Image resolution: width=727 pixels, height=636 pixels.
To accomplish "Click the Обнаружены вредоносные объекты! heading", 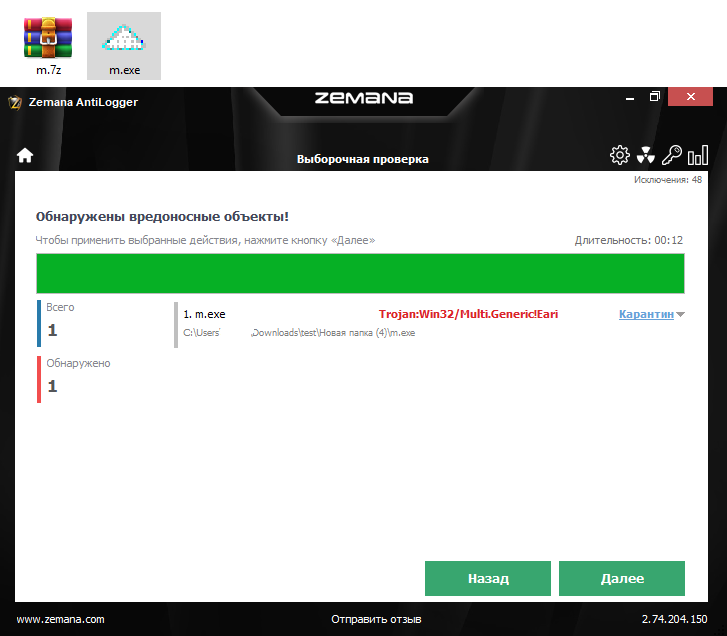I will point(162,216).
